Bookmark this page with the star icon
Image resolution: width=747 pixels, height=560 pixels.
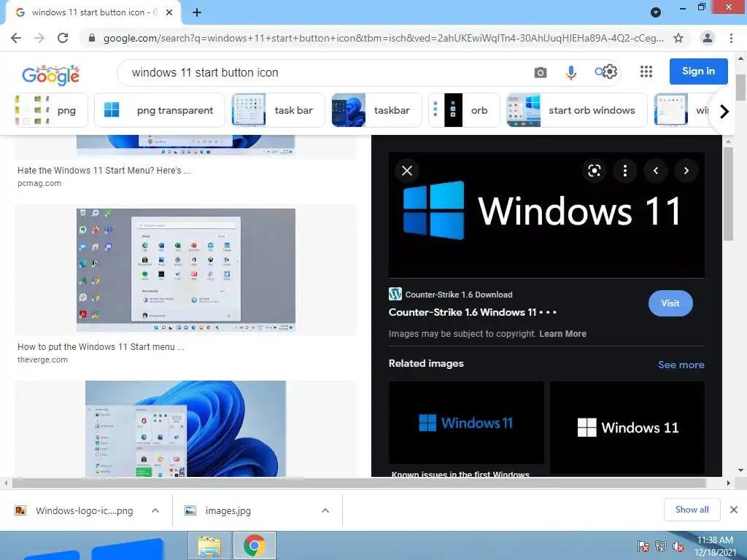click(x=678, y=38)
